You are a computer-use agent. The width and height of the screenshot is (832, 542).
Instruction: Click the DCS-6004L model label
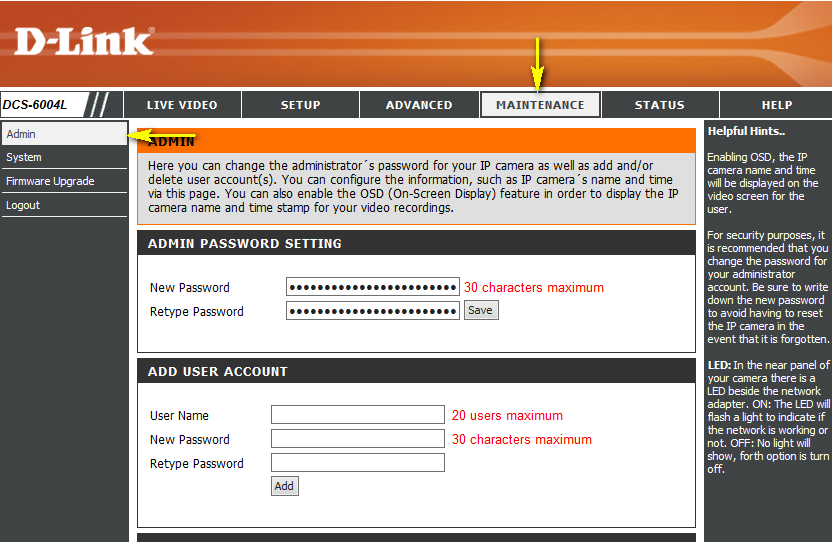(35, 105)
